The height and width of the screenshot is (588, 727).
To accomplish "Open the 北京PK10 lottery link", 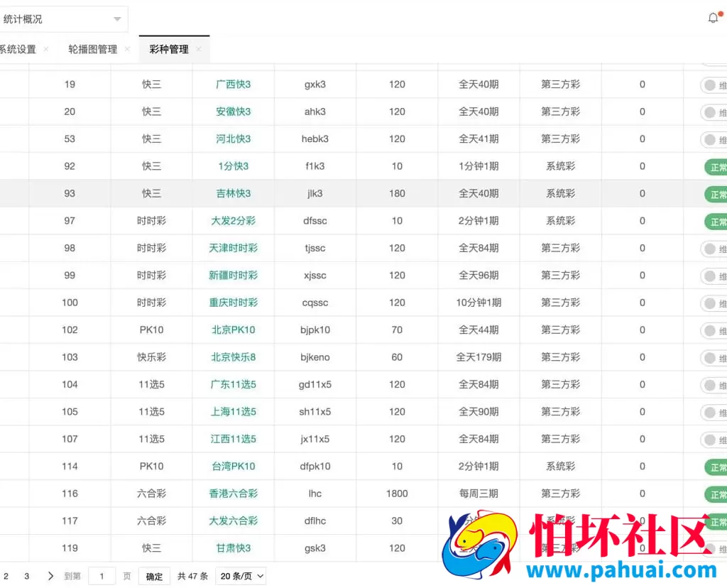I will [x=233, y=330].
